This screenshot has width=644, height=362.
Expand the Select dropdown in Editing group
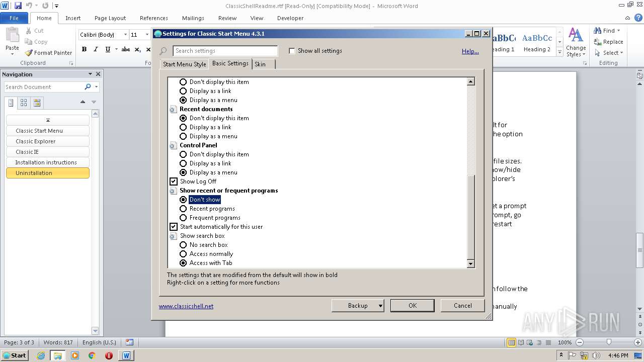tap(621, 53)
